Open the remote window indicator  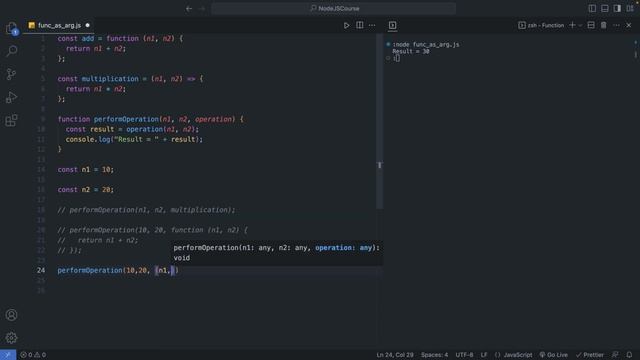[x=8, y=355]
